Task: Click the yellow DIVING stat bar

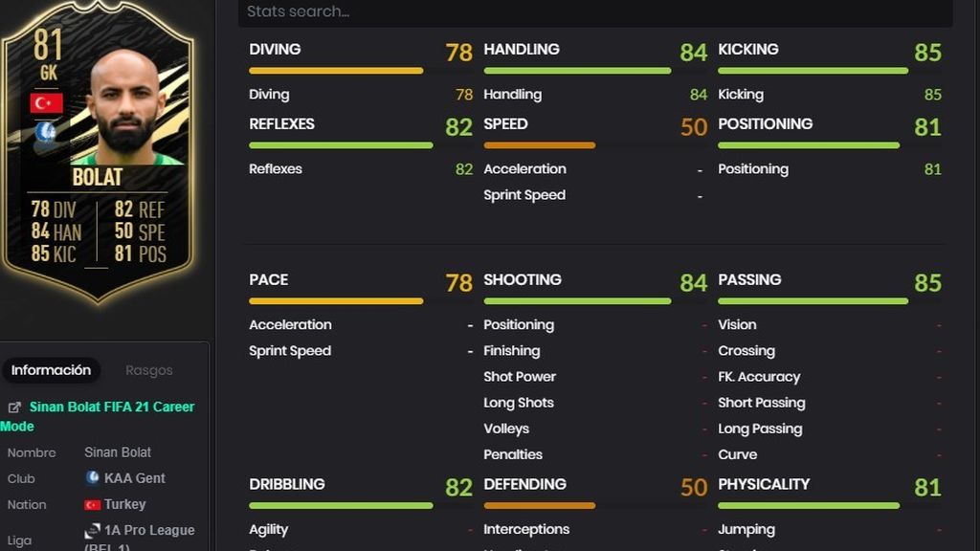Action: [336, 71]
